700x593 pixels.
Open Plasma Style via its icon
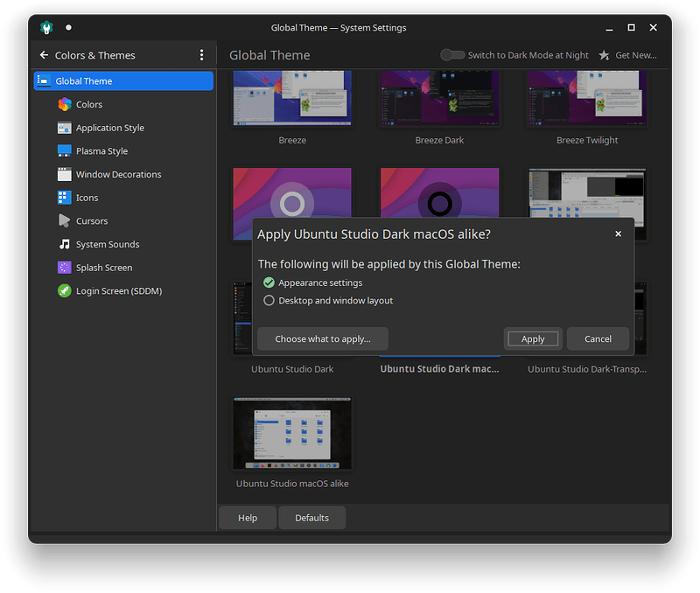pyautogui.click(x=64, y=151)
